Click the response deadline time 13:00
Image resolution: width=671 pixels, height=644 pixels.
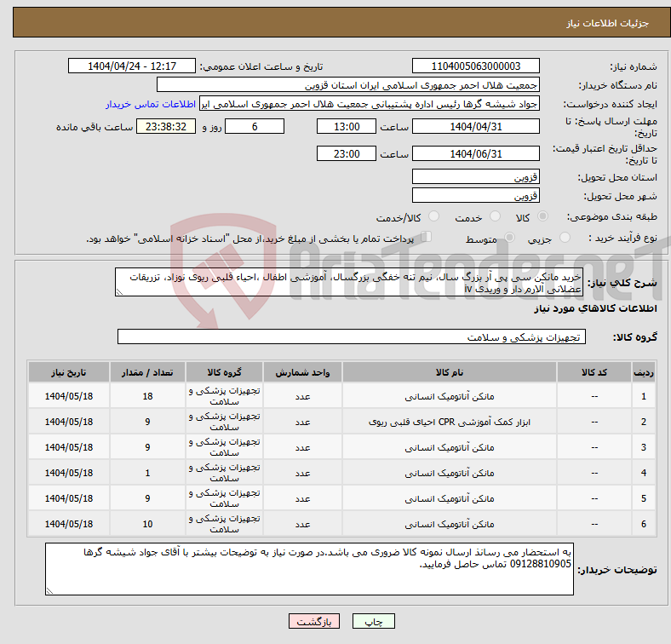tap(347, 126)
